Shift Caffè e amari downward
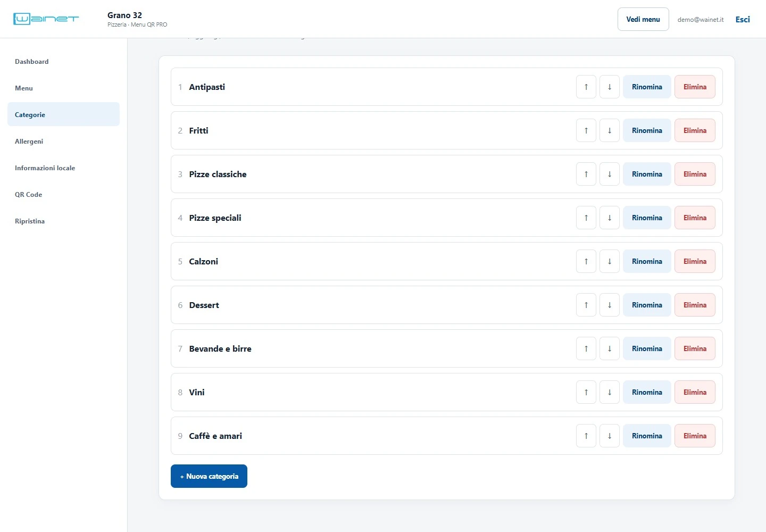The image size is (766, 532). tap(610, 436)
